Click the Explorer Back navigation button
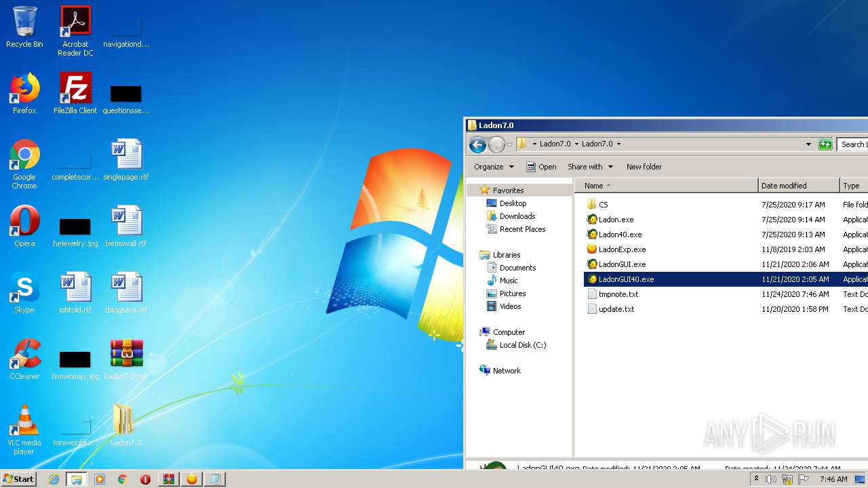Screen dimensions: 868x488 click(x=477, y=144)
